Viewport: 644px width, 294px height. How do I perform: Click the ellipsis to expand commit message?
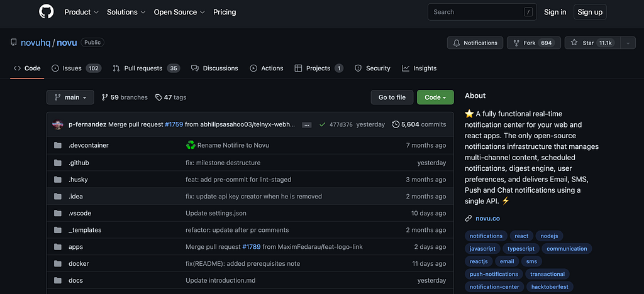pyautogui.click(x=306, y=125)
